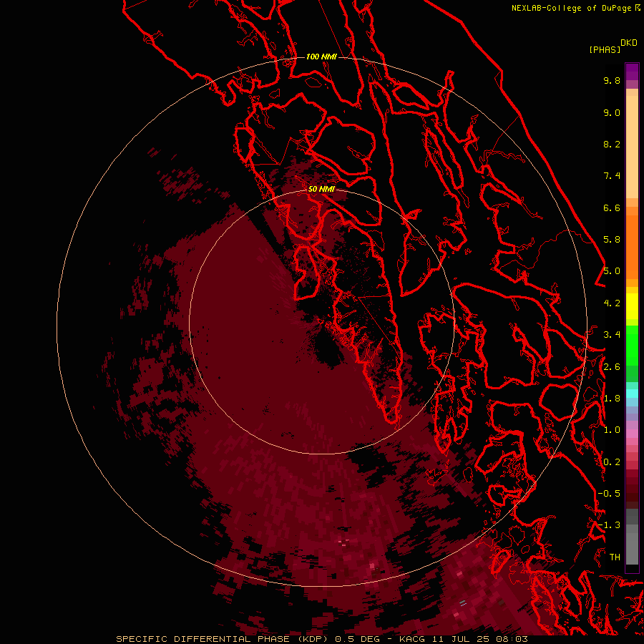
Task: Click the green color bar segment
Action: [632, 346]
